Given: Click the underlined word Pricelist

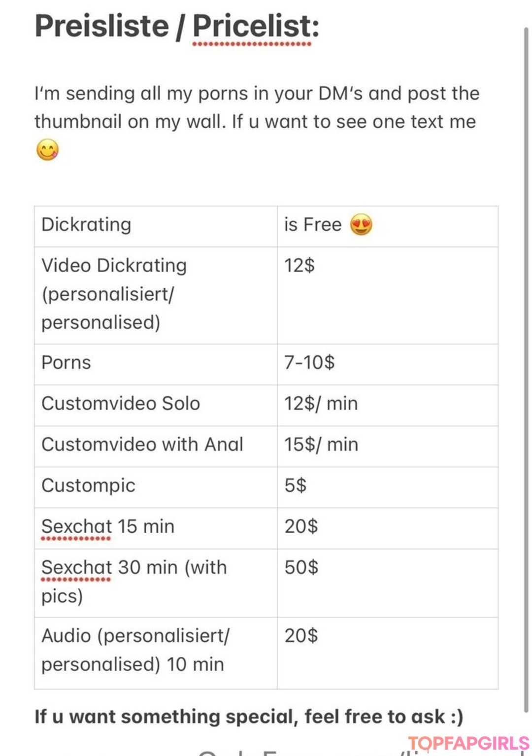Looking at the screenshot, I should pos(255,26).
